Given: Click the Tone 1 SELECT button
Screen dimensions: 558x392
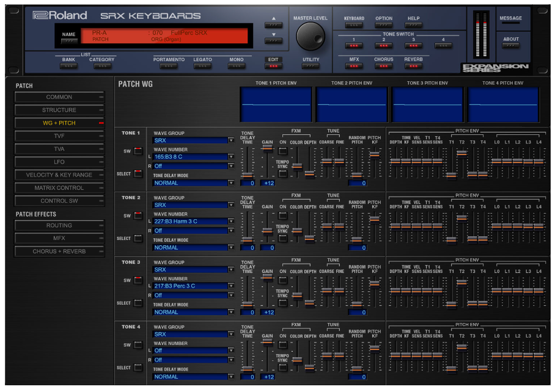Looking at the screenshot, I should (x=138, y=173).
